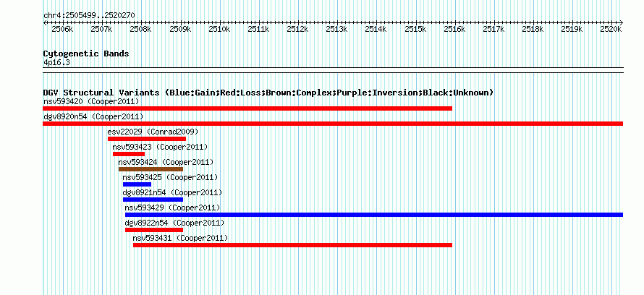Click the 4p16.3 cytoband bar
The height and width of the screenshot is (295, 644).
coord(333,70)
